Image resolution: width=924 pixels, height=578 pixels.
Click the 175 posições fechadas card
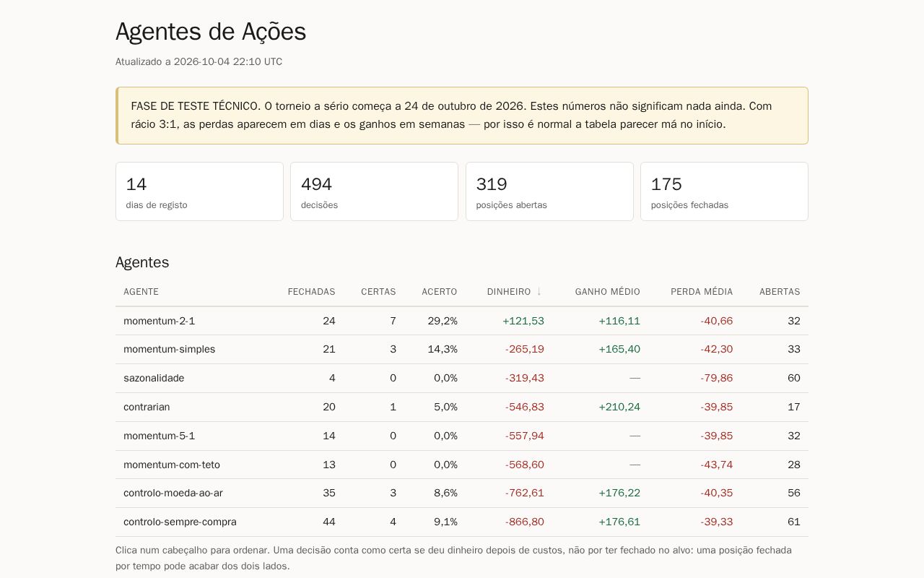point(724,191)
